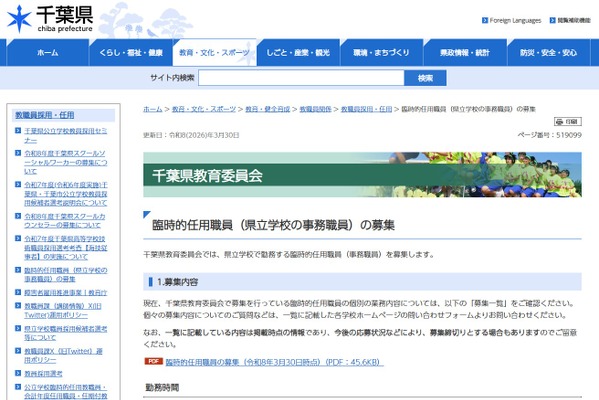Open the しごと・産業・観光 navigation tab
Screen dimensions: 599x400
pyautogui.click(x=298, y=53)
